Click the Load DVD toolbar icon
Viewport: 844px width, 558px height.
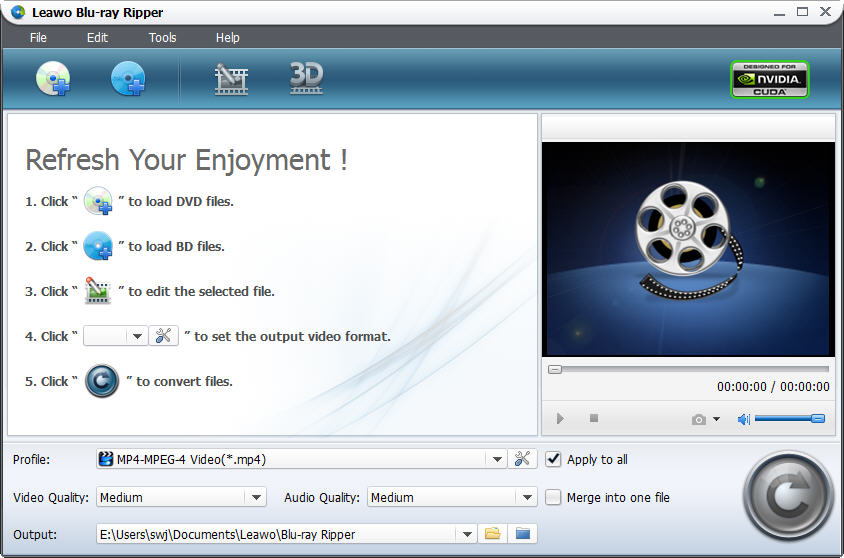pos(53,79)
